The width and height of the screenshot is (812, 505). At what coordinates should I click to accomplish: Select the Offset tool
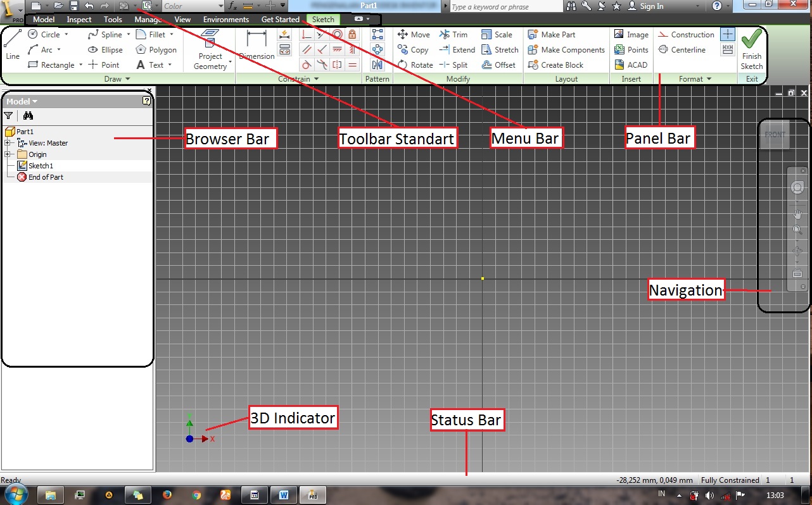click(x=500, y=65)
